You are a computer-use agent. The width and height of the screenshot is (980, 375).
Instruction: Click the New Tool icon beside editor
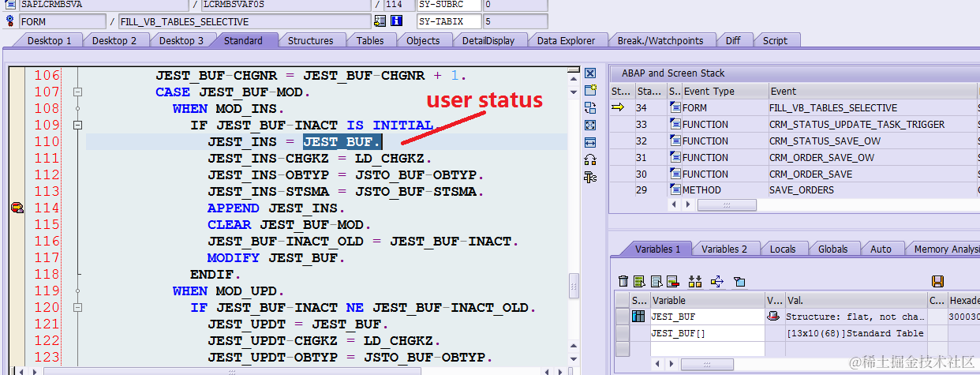click(x=590, y=91)
